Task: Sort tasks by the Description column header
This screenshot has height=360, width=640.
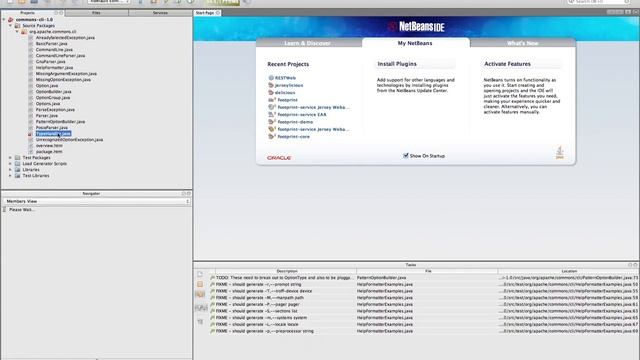Action: (286, 271)
